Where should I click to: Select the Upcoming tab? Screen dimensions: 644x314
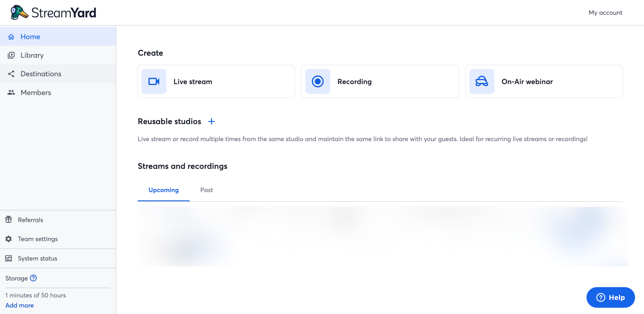[x=163, y=190]
